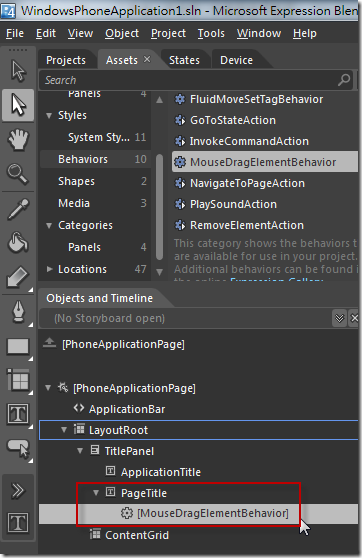362x558 pixels.
Task: Click the Expression Blend app icon in the title bar
Action: coord(8,11)
